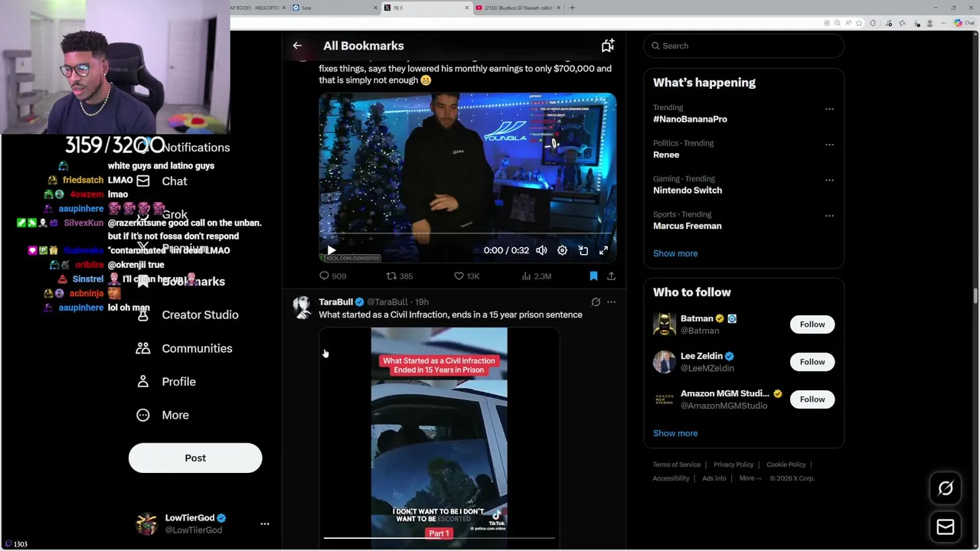Open more options for #NanoBananaPro trend
The height and width of the screenshot is (551, 980).
coord(829,109)
